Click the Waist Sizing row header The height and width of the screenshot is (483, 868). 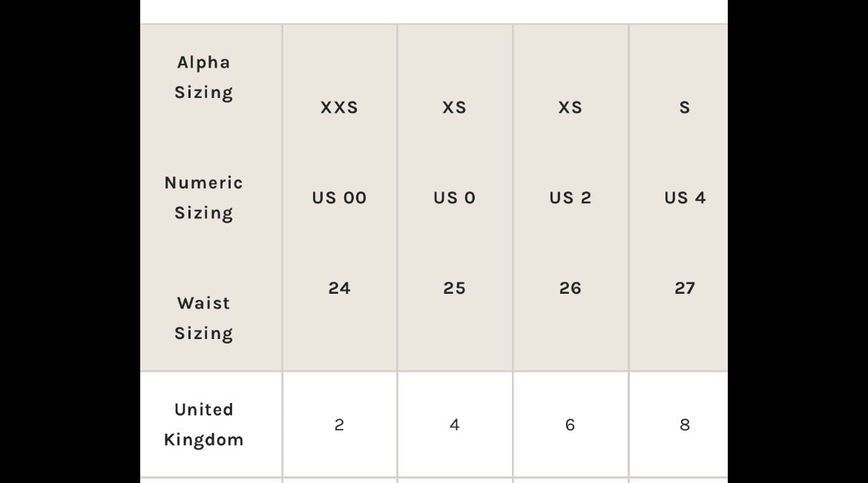pyautogui.click(x=203, y=318)
